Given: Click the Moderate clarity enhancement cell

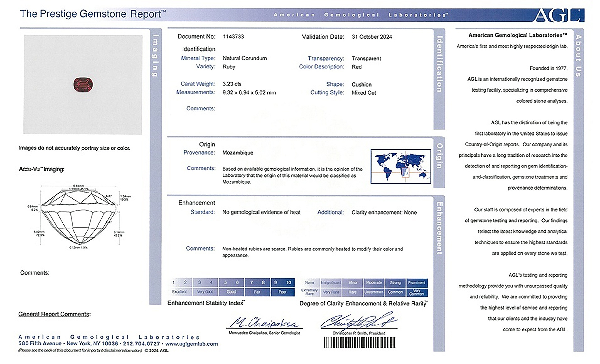Looking at the screenshot, I should [374, 283].
